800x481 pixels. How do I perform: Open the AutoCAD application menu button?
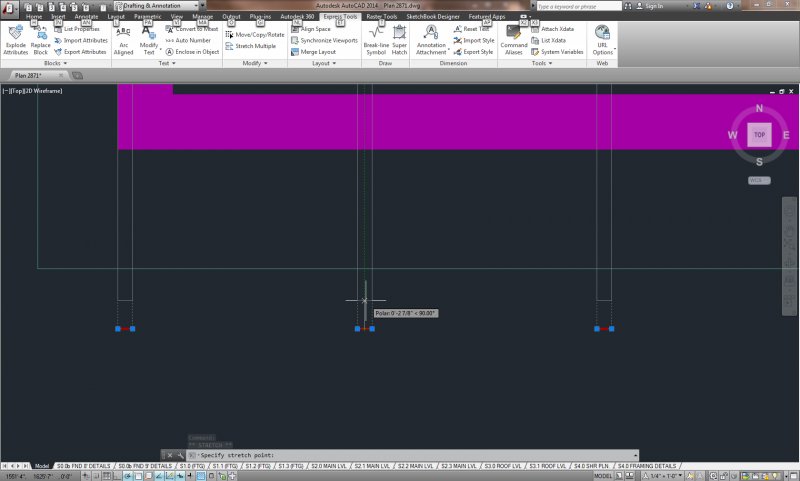[x=9, y=8]
